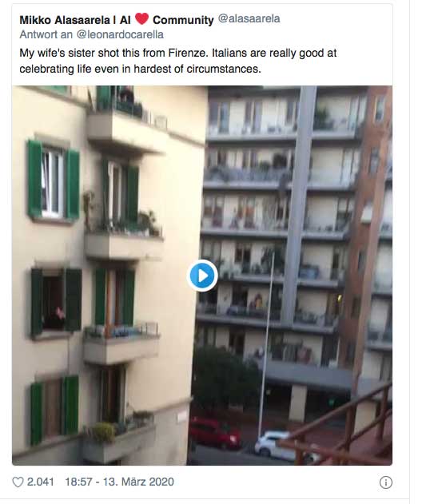This screenshot has height=504, width=422.
Task: Open the @alasaarela profile handle
Action: click(x=249, y=18)
